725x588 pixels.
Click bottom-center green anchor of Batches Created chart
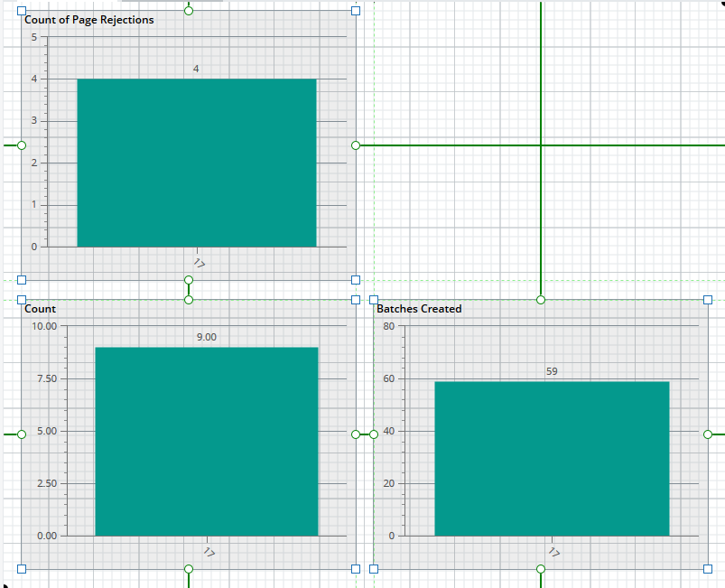[x=541, y=568]
